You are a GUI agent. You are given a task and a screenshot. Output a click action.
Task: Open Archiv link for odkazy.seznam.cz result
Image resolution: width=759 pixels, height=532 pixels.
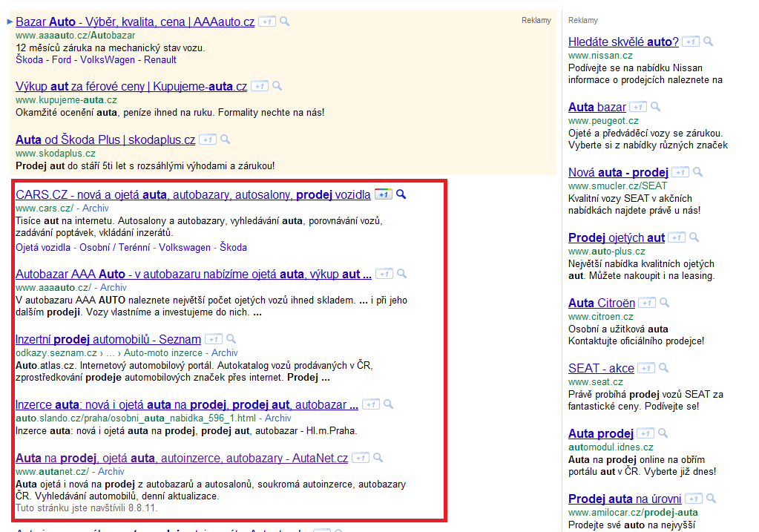tap(225, 353)
